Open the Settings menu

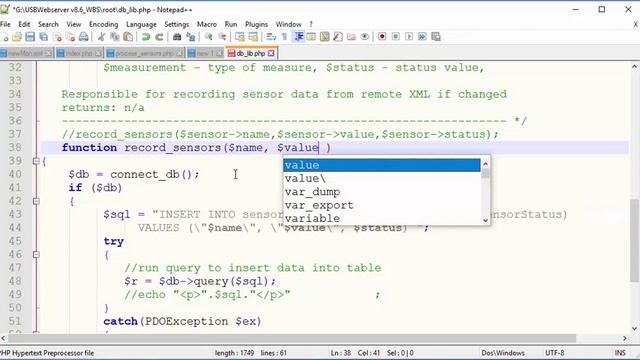(177, 24)
